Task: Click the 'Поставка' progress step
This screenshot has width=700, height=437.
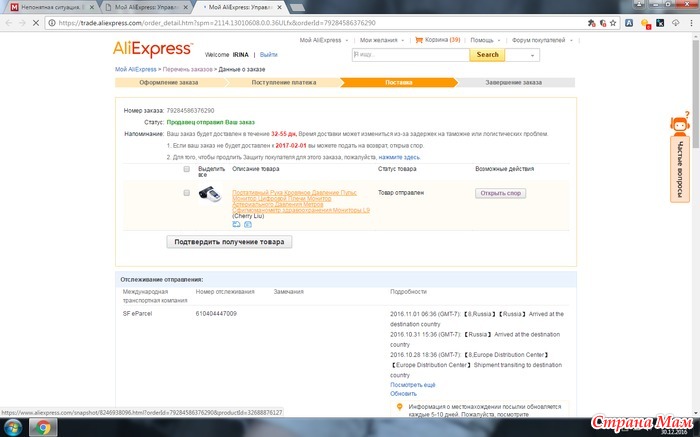Action: tap(399, 83)
